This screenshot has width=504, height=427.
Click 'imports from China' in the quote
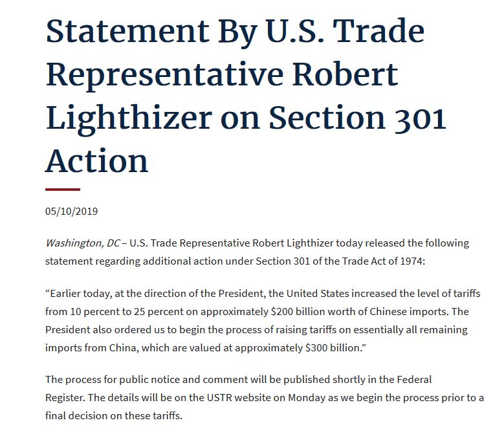tap(91, 347)
